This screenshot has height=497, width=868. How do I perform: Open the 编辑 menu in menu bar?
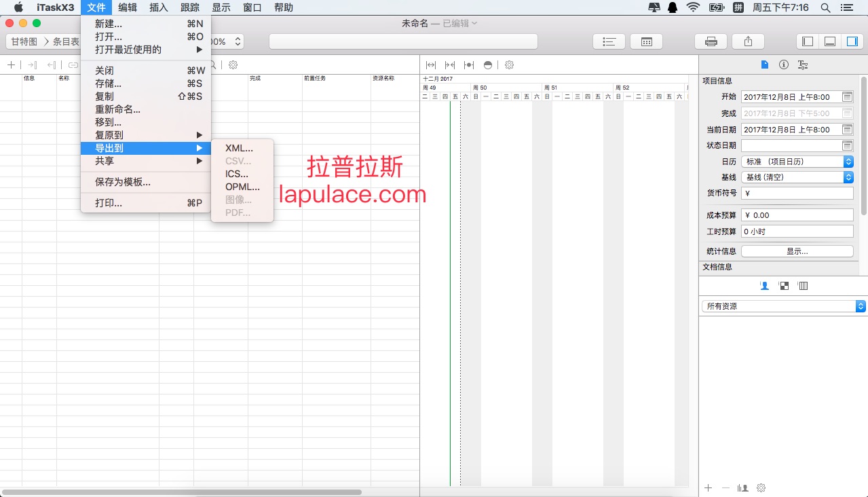[127, 7]
